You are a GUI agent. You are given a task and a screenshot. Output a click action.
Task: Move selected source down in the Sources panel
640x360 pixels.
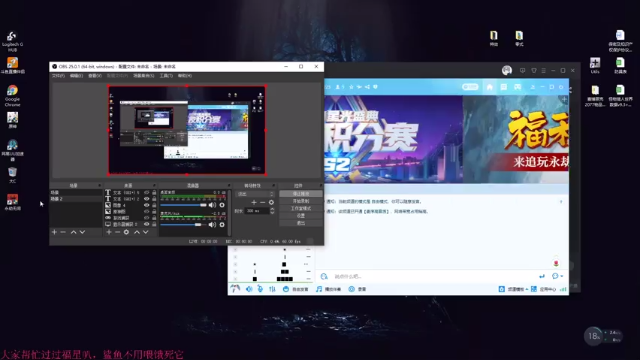pyautogui.click(x=146, y=232)
